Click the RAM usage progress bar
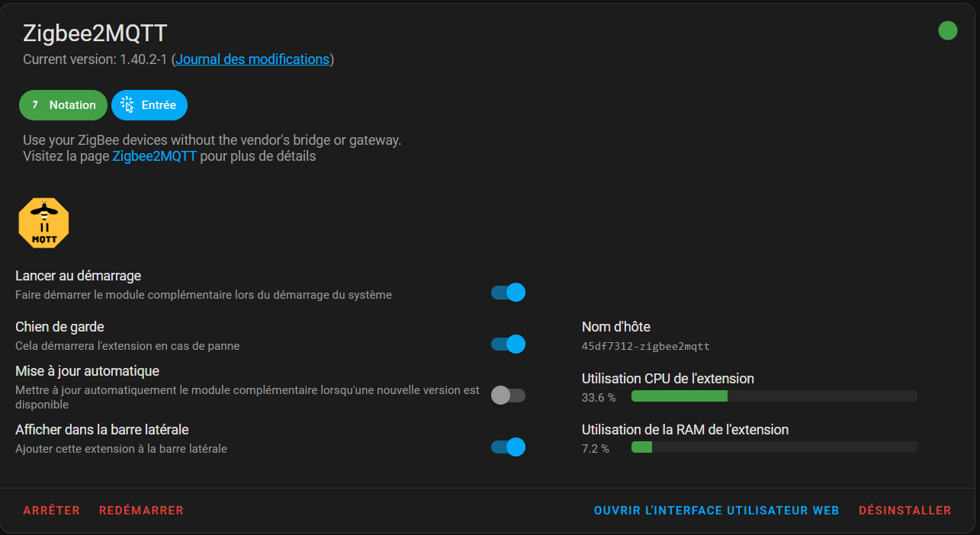980x535 pixels. click(x=773, y=447)
